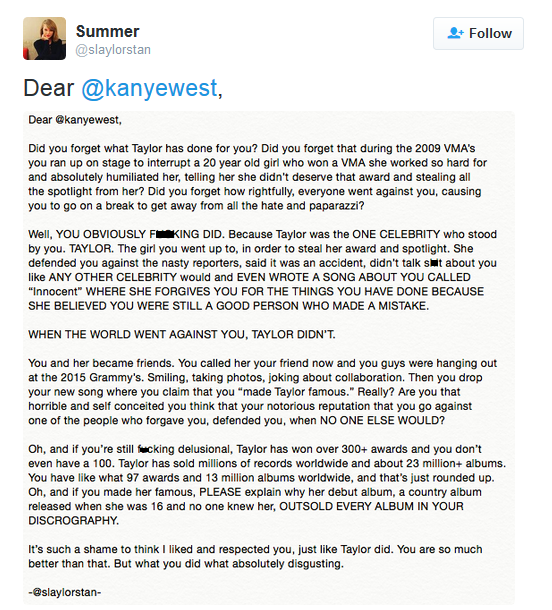Click the -@slaylorstan- signature at letter bottom
The height and width of the screenshot is (610, 552).
[x=65, y=592]
